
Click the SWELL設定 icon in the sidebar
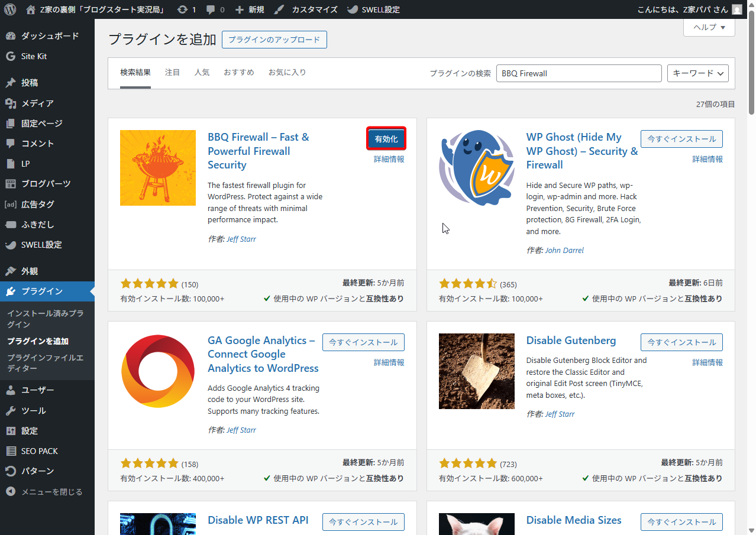click(11, 245)
